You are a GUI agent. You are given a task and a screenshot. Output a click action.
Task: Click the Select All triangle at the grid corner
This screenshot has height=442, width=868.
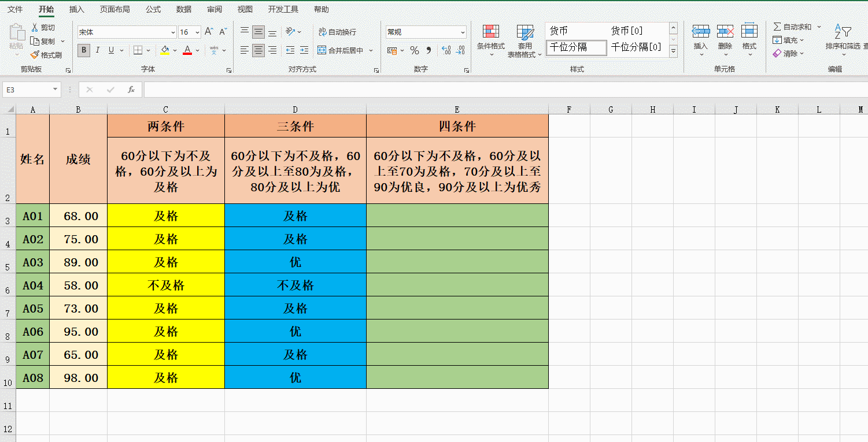(10, 109)
